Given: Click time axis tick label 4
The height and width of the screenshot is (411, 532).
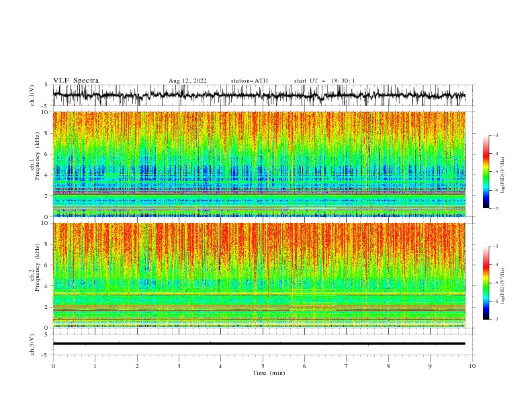Looking at the screenshot, I should (x=220, y=366).
